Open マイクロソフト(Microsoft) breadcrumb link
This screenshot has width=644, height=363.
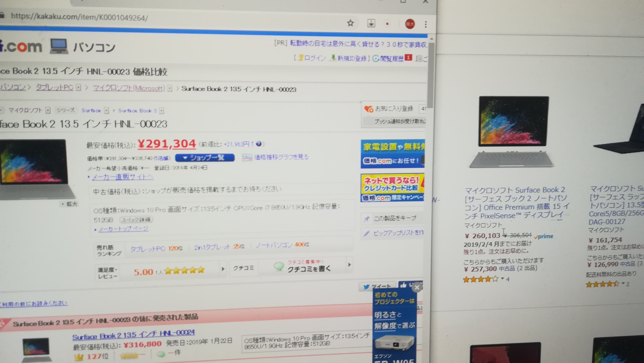(x=129, y=88)
